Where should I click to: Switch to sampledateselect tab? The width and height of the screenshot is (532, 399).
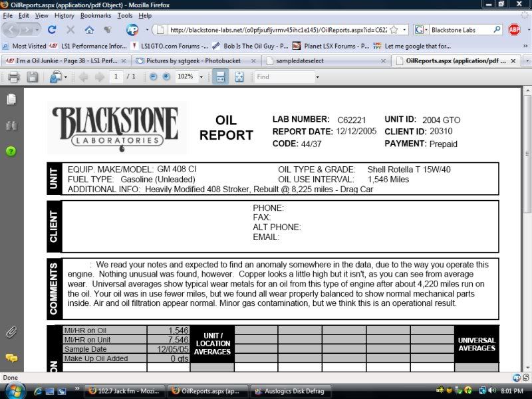326,61
